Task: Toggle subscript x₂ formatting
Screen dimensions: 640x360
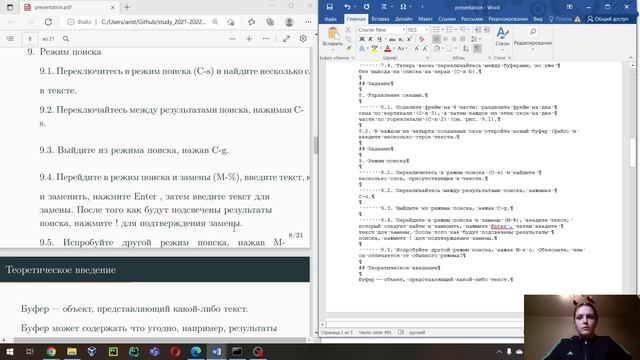Action: [401, 39]
